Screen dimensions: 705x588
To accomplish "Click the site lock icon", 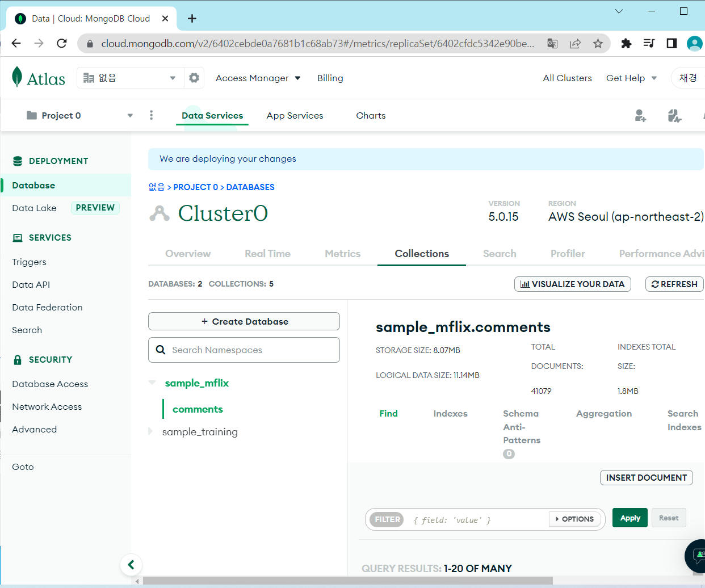I will [x=89, y=44].
